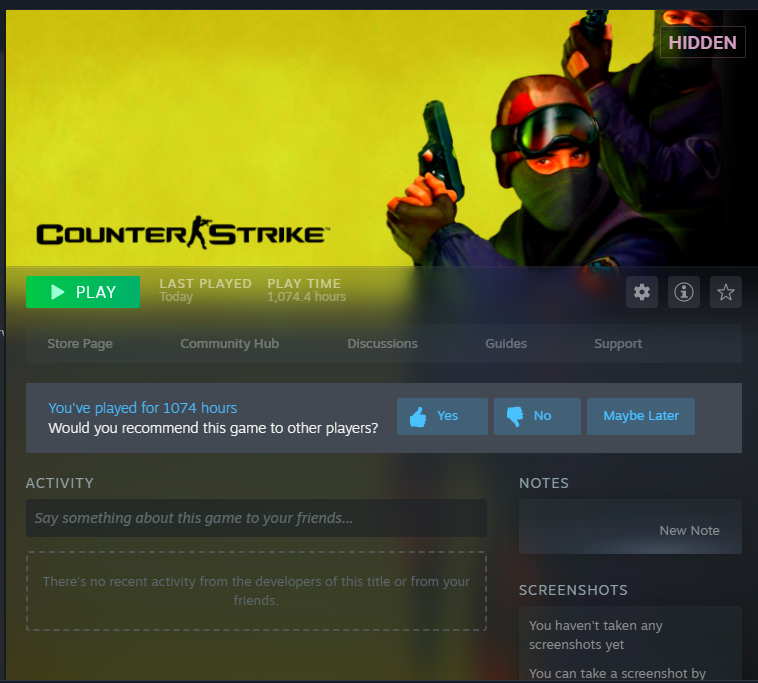Recommend the game with thumbs-up Yes

point(442,416)
